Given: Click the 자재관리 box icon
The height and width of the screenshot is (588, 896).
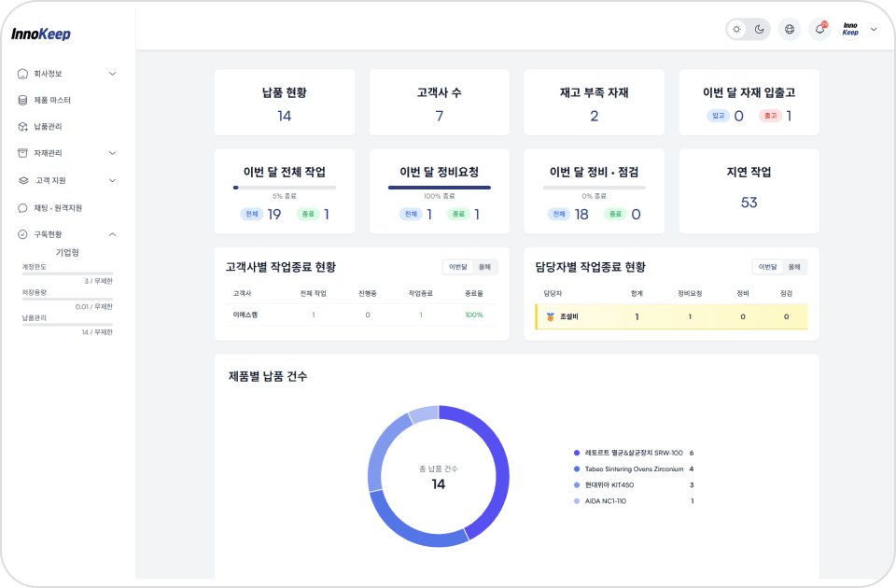Looking at the screenshot, I should coord(21,151).
